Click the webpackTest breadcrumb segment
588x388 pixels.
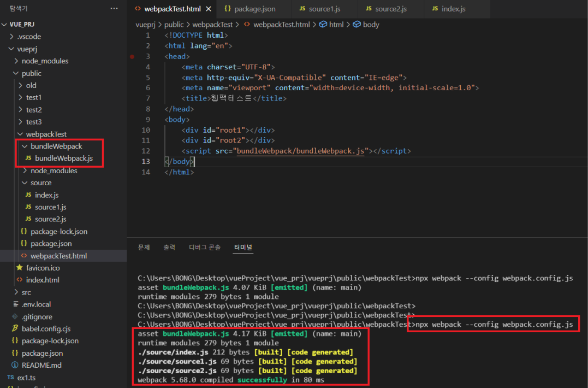coord(212,25)
